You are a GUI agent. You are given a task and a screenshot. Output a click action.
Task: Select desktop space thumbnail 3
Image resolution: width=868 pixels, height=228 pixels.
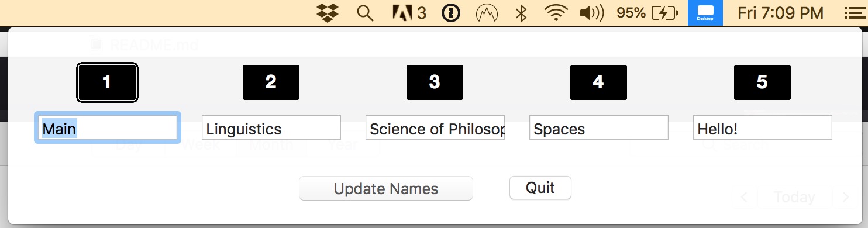pyautogui.click(x=435, y=82)
